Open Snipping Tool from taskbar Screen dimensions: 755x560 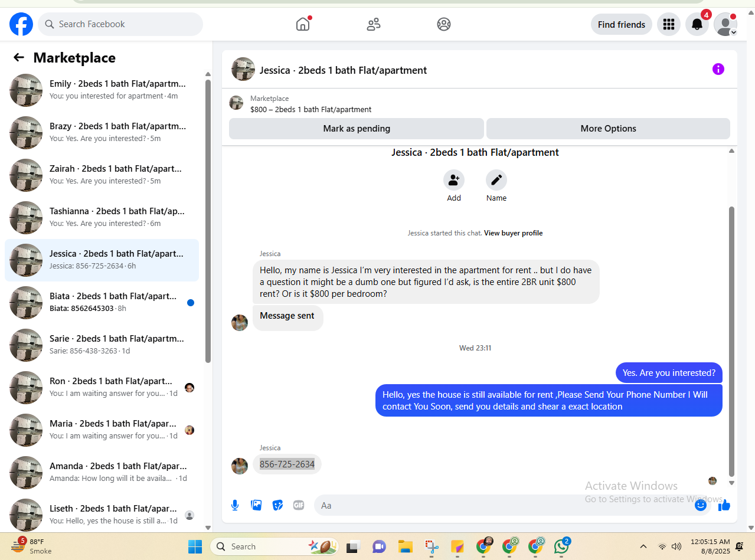coord(432,546)
